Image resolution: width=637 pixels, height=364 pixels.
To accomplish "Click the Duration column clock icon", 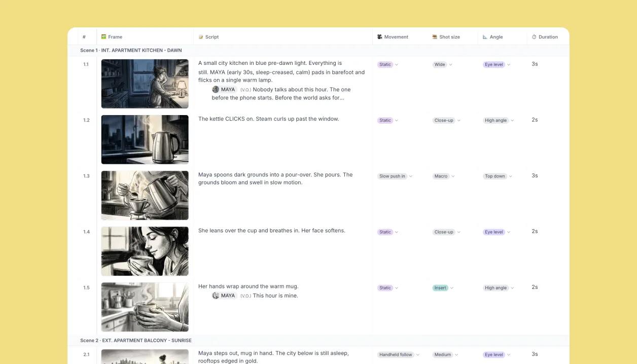I will coord(534,37).
